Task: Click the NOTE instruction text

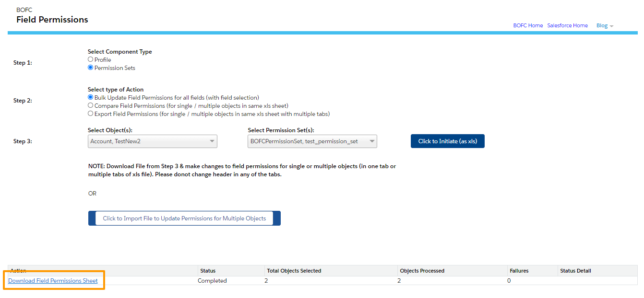Action: pos(242,170)
